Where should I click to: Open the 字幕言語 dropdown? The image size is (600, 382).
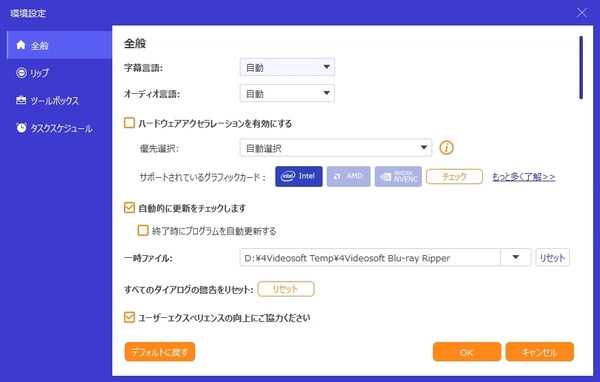click(287, 67)
